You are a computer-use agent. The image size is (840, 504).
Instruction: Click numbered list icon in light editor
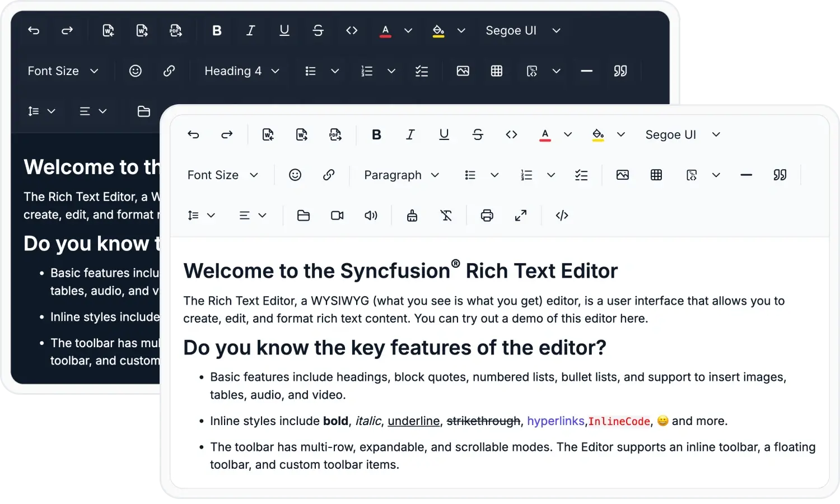526,175
